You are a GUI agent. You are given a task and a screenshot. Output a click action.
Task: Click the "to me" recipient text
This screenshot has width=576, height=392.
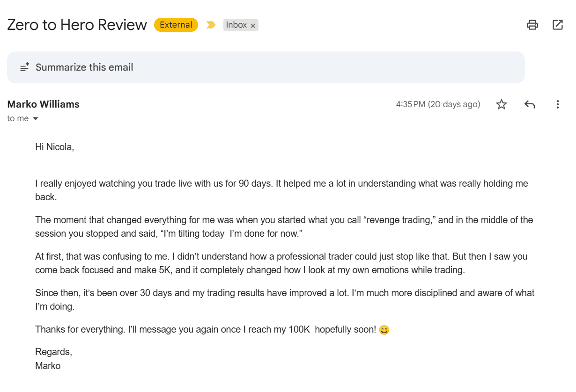click(x=18, y=119)
